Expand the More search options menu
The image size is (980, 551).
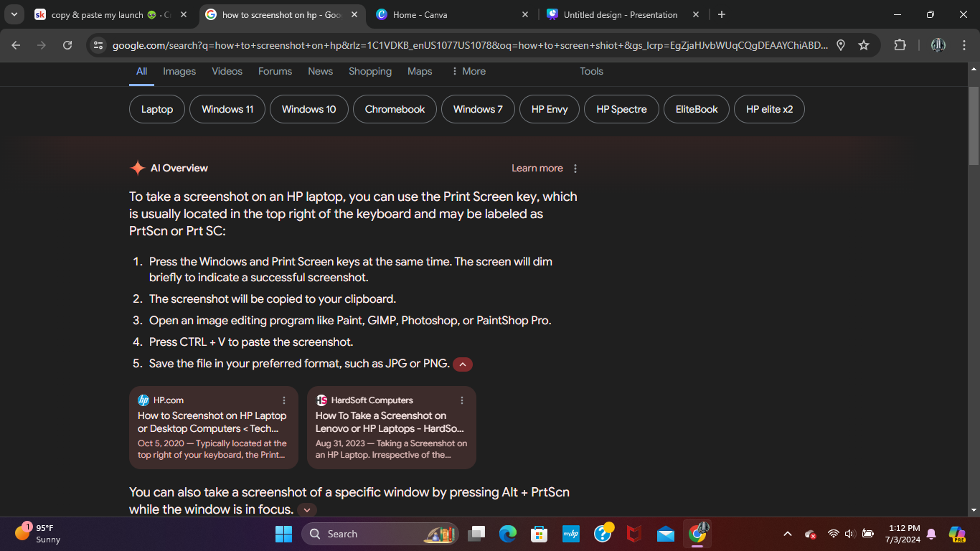click(468, 71)
